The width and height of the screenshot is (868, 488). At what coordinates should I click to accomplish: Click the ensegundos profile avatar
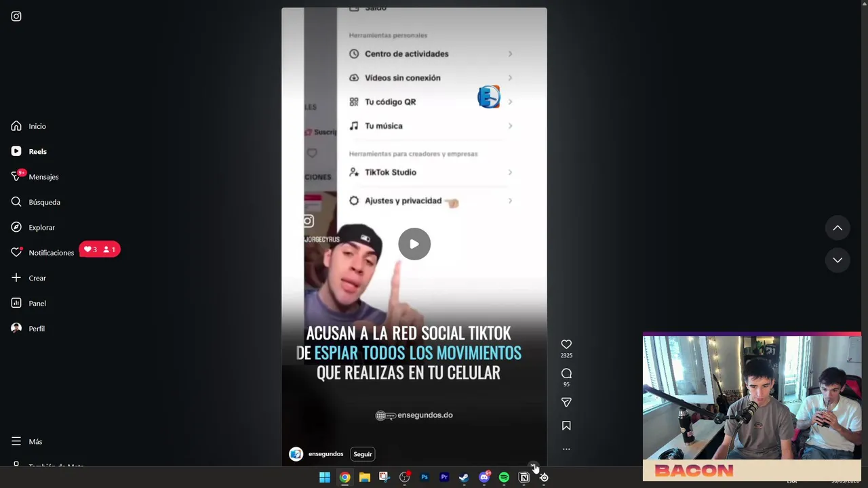point(296,454)
